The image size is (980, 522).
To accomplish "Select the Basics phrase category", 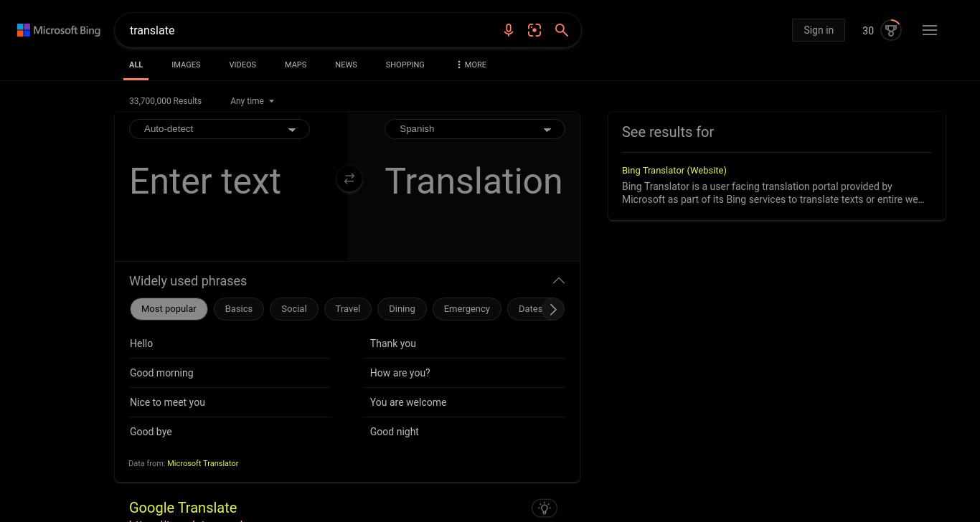I will click(x=239, y=309).
